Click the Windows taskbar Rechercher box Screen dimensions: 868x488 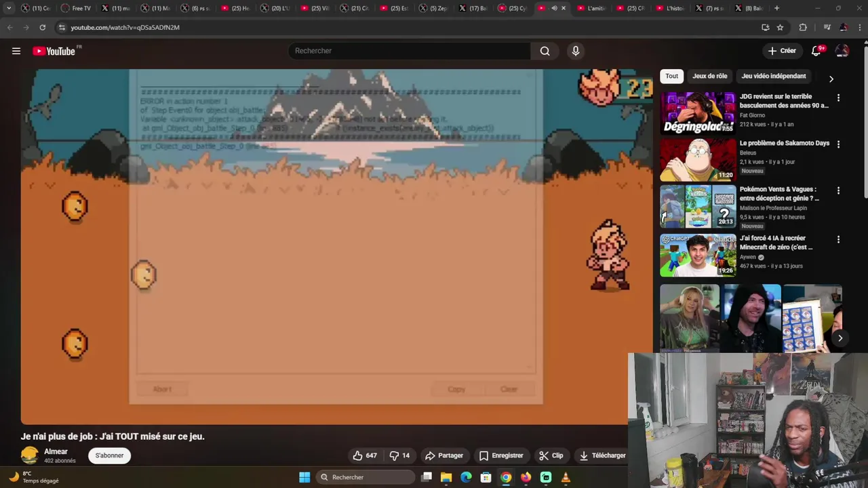tap(366, 477)
